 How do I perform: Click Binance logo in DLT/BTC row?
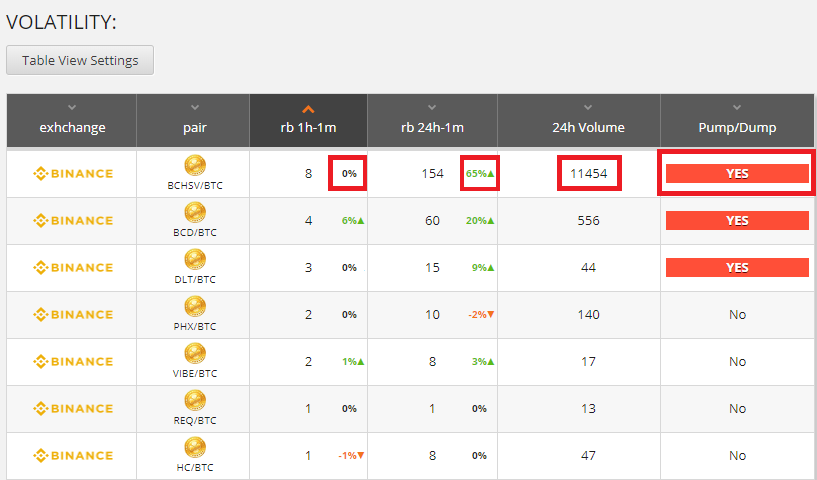tap(72, 267)
